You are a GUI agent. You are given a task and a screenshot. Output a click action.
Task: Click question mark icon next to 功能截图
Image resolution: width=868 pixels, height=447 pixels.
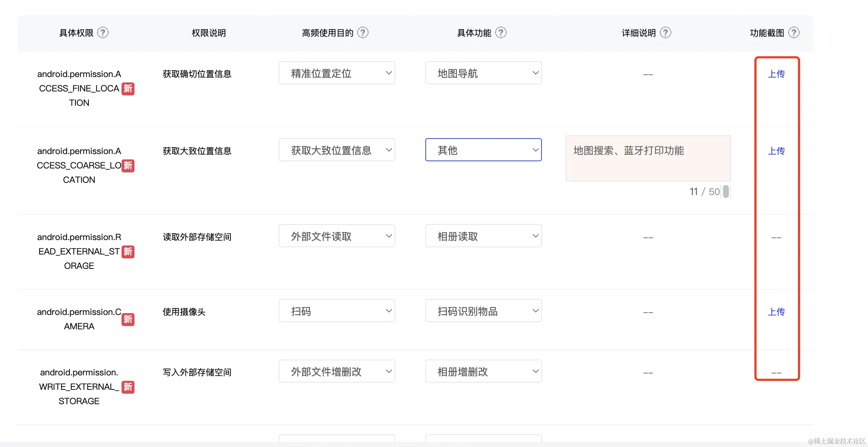794,33
